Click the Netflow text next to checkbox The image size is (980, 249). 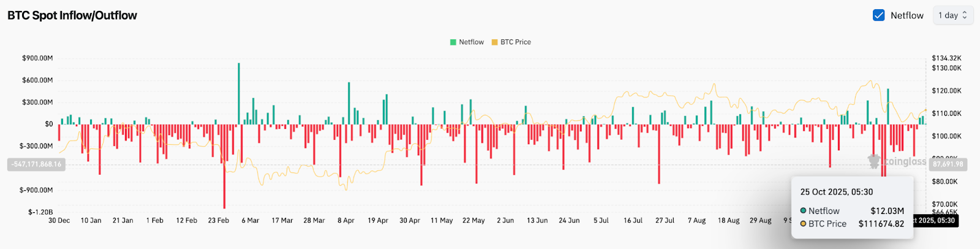click(907, 15)
